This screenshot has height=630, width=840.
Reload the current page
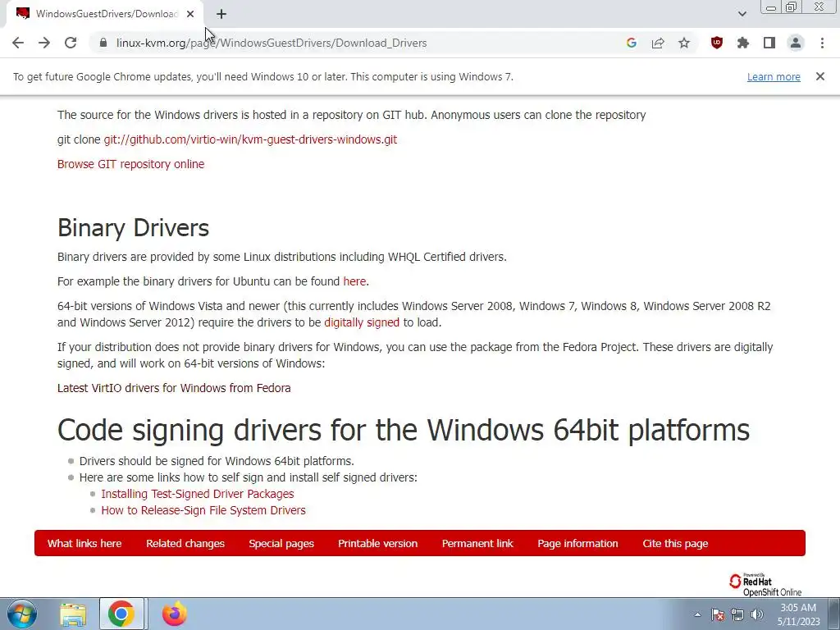(x=71, y=43)
